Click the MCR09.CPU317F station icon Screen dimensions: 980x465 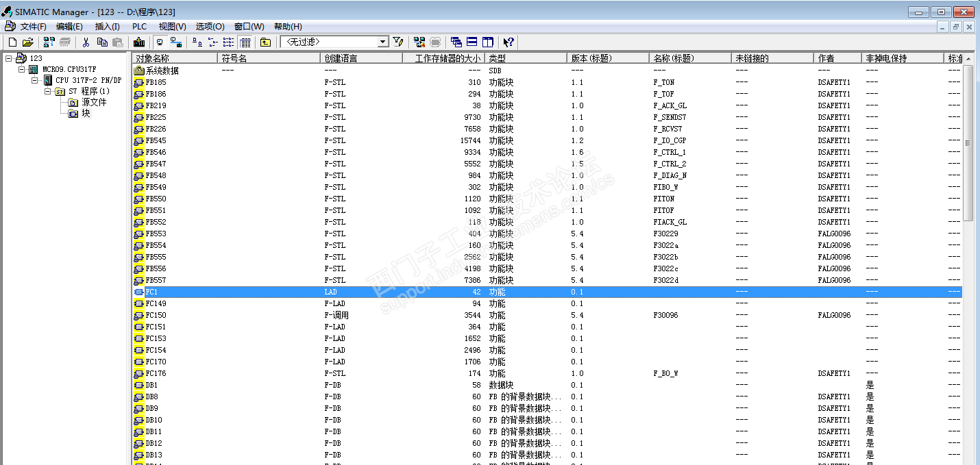pyautogui.click(x=34, y=69)
